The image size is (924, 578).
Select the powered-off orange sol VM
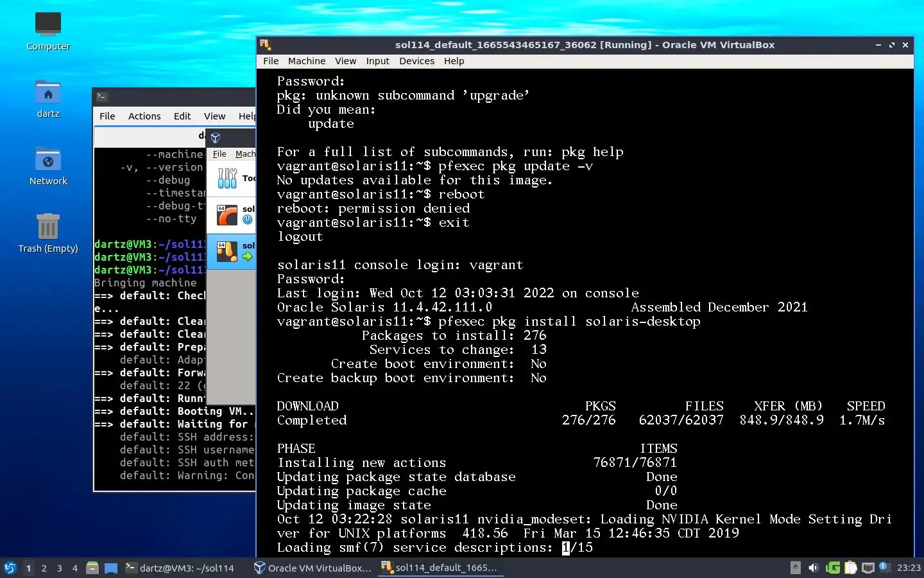tap(231, 215)
